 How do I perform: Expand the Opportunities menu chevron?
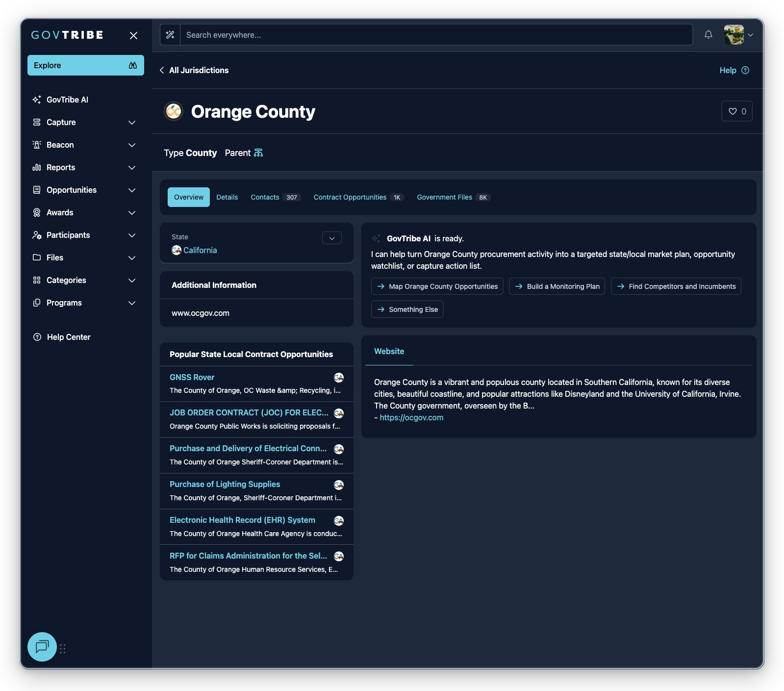tap(132, 190)
